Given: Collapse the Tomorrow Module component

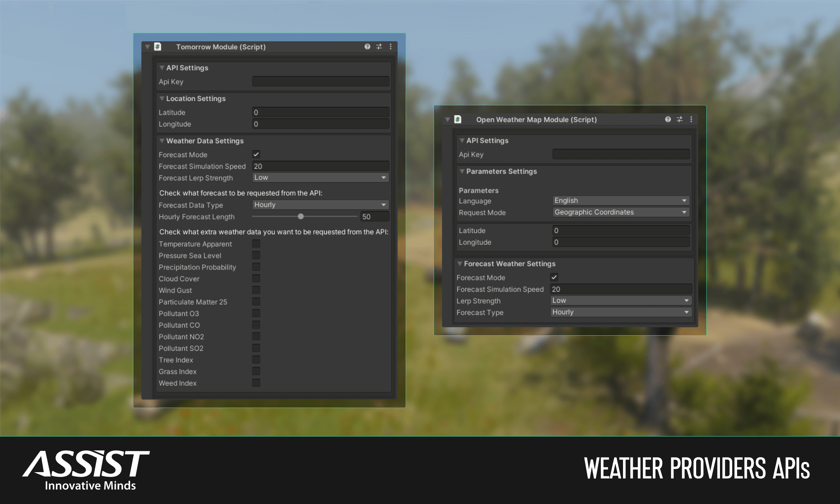Looking at the screenshot, I should click(147, 47).
